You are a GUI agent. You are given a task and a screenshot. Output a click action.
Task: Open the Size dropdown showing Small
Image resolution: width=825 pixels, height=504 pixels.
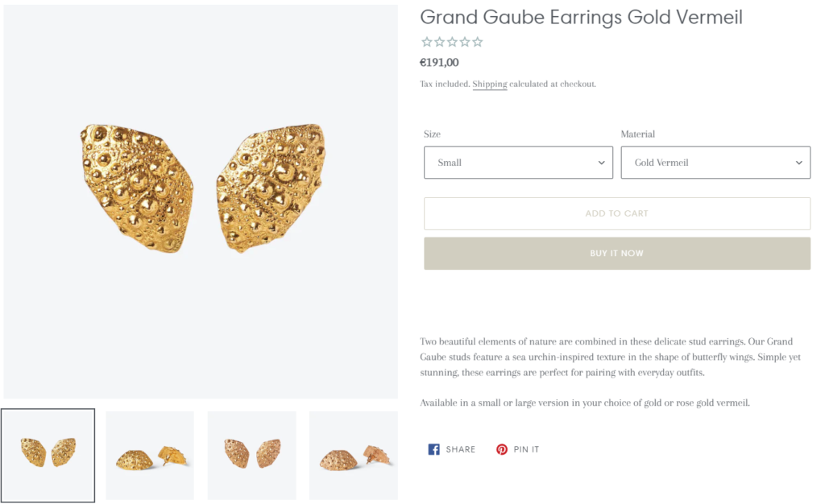tap(518, 163)
